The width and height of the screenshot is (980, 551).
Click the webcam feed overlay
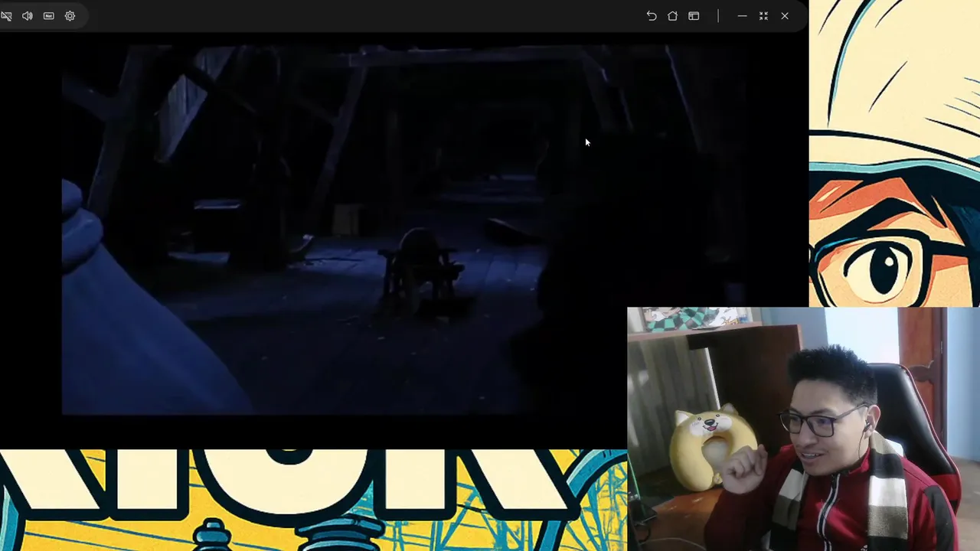pyautogui.click(x=803, y=429)
